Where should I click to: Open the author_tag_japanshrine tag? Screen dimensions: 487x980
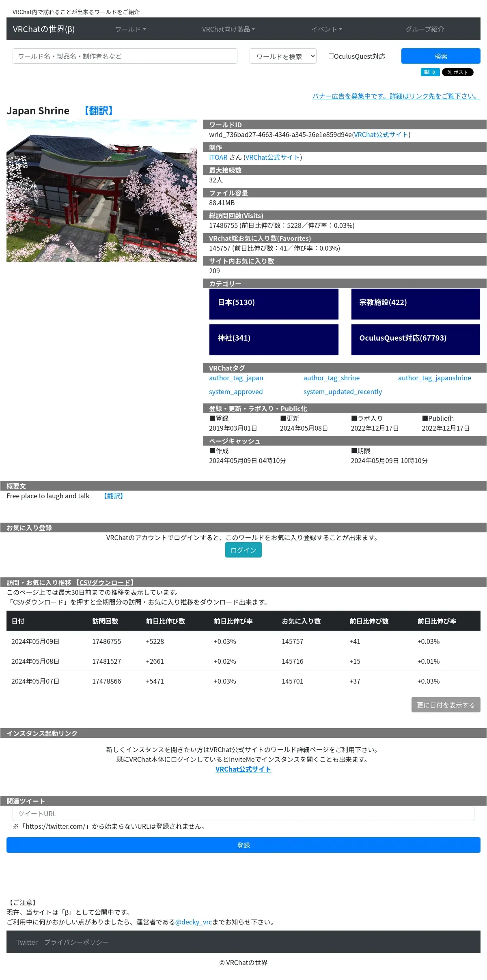pyautogui.click(x=435, y=378)
